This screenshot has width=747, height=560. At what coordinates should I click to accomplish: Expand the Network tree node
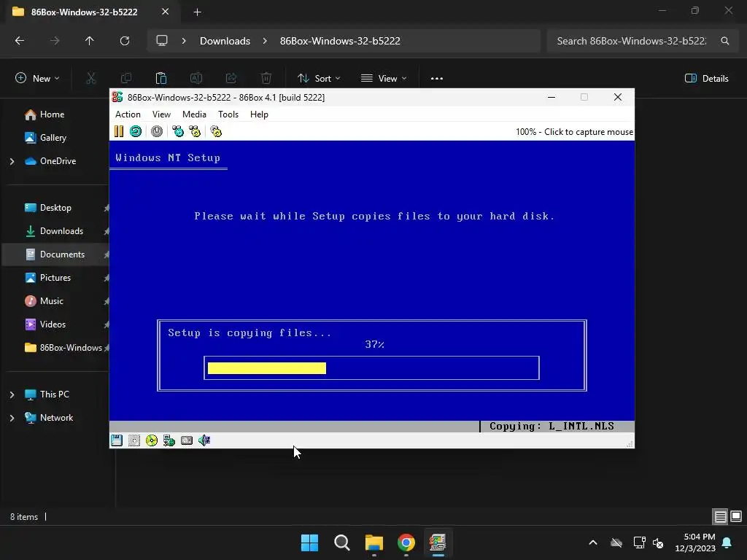12,418
